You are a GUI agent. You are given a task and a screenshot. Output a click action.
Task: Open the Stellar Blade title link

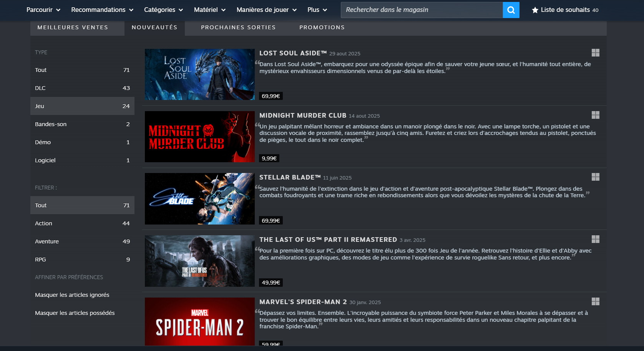[290, 177]
